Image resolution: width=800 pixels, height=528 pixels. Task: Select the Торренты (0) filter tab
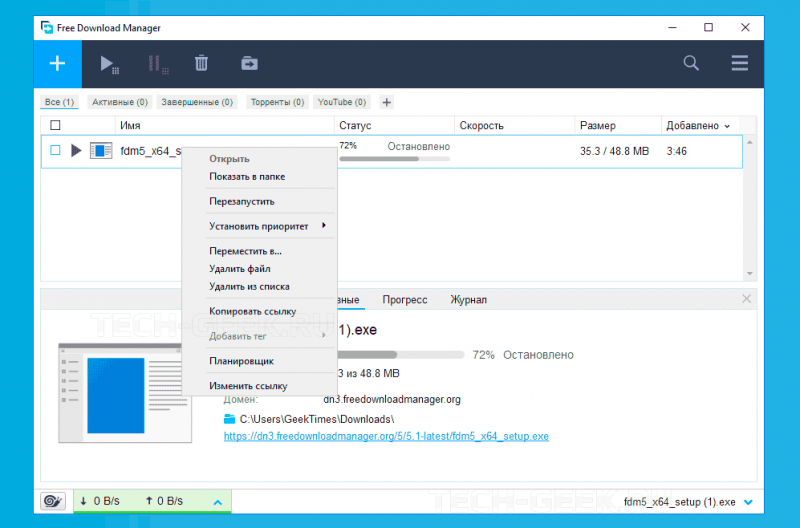pyautogui.click(x=277, y=102)
